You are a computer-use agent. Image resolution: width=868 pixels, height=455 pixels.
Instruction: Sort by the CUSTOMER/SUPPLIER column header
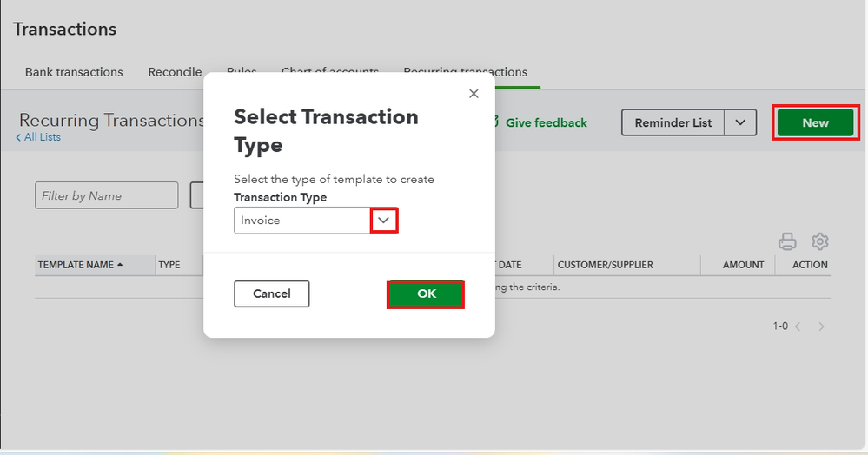605,265
